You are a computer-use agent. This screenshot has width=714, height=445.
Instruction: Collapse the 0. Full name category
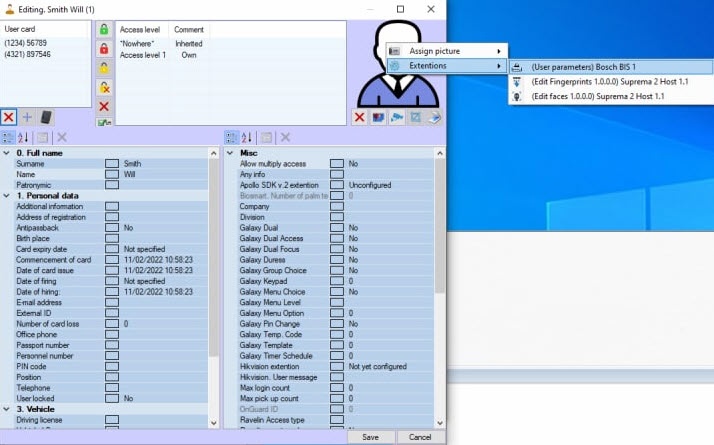[6, 153]
